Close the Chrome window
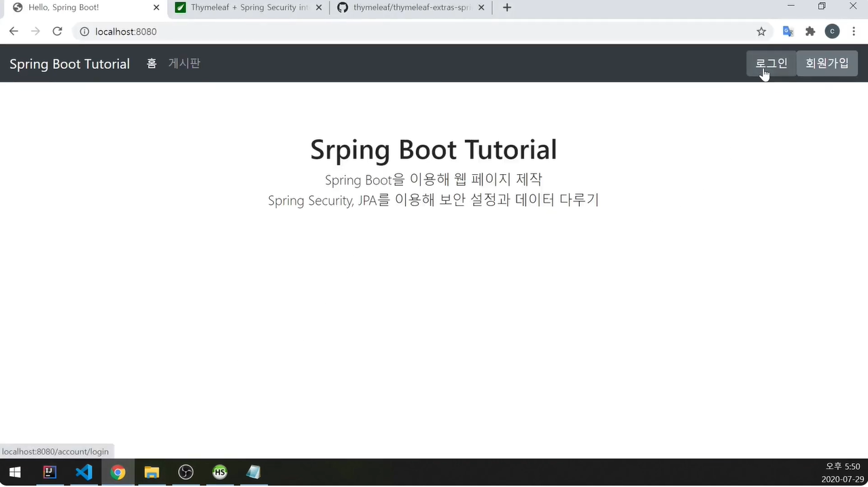868x487 pixels. 853,6
